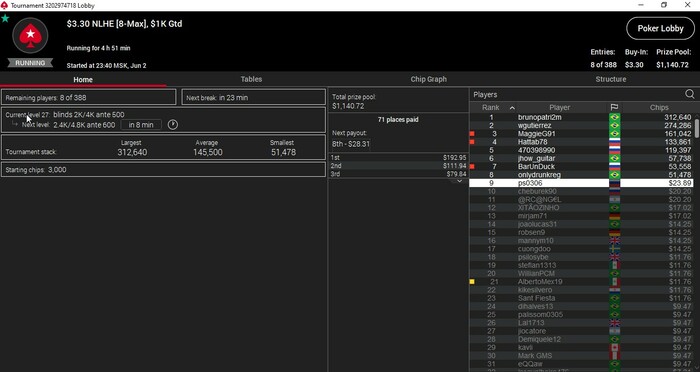Select player MaggieG91 row

(x=581, y=134)
